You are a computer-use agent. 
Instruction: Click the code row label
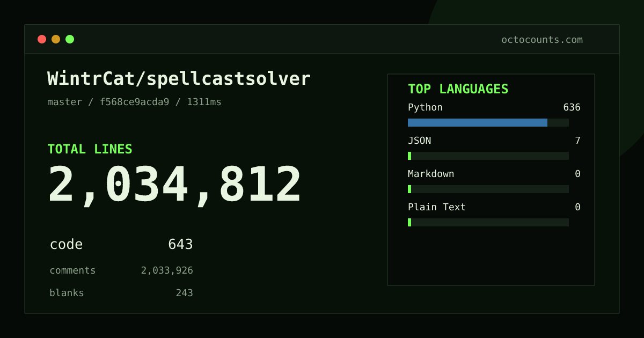(66, 245)
